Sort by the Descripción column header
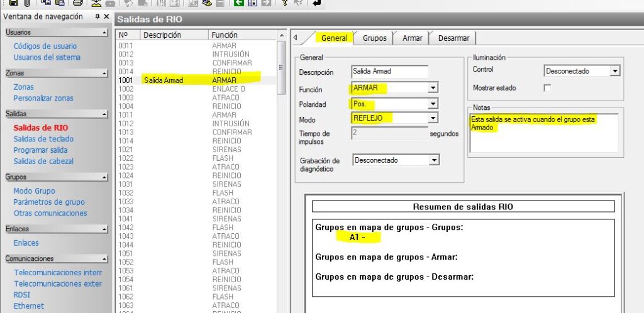This screenshot has height=313, width=644. pyautogui.click(x=174, y=35)
